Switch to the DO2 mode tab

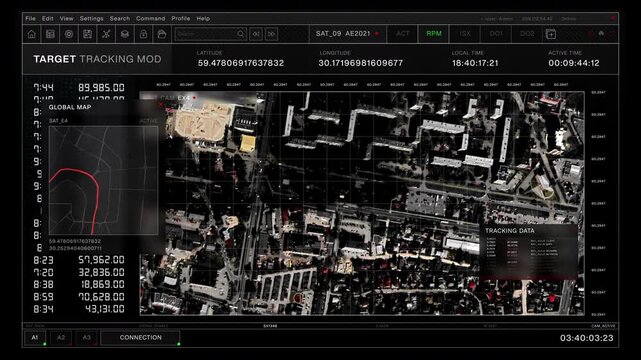point(527,34)
